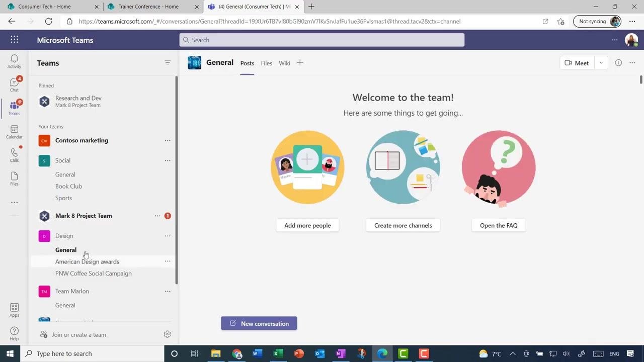
Task: Open Calls in the left rail
Action: tap(14, 155)
